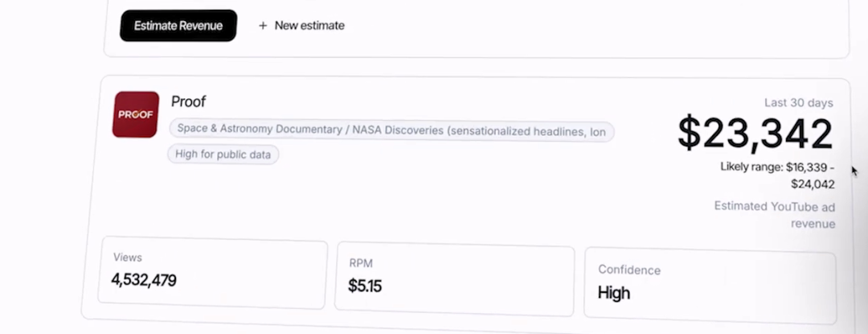Start a New estimate
This screenshot has height=334, width=868.
click(x=301, y=26)
